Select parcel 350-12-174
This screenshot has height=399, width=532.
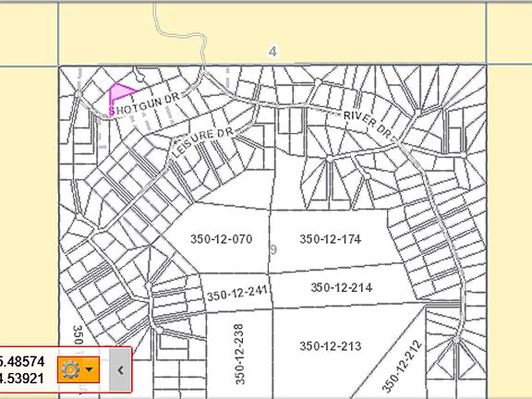tap(330, 239)
